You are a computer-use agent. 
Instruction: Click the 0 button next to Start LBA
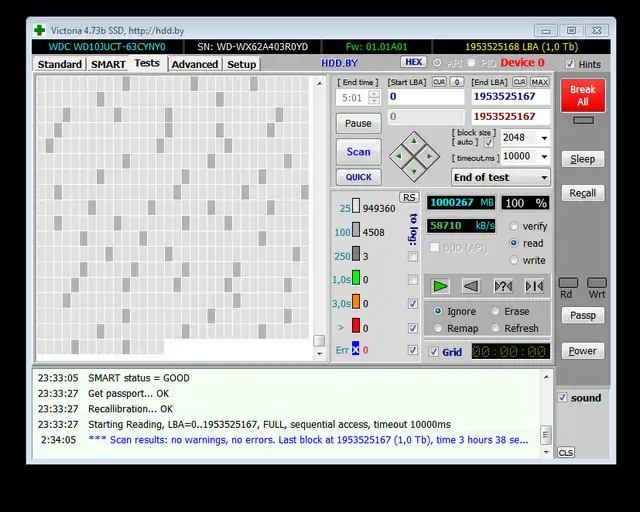(x=457, y=82)
